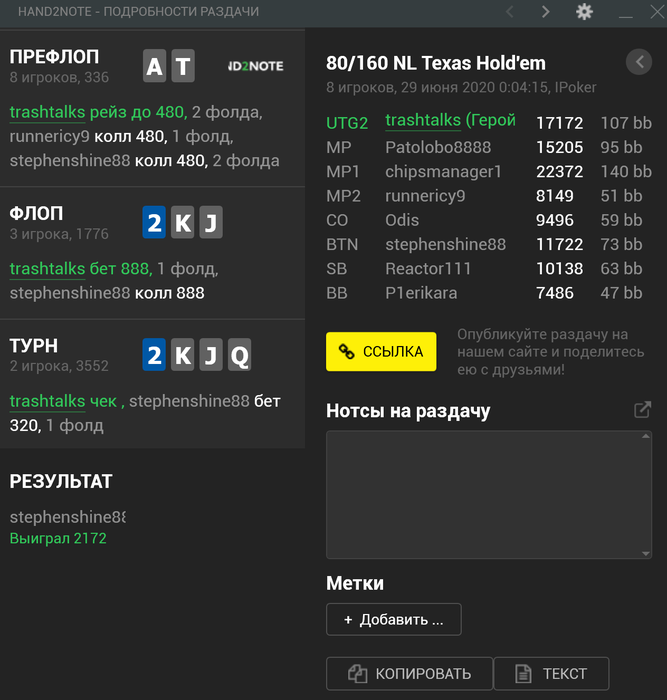The height and width of the screenshot is (700, 667).
Task: Click the J card on the flop
Action: tap(211, 222)
